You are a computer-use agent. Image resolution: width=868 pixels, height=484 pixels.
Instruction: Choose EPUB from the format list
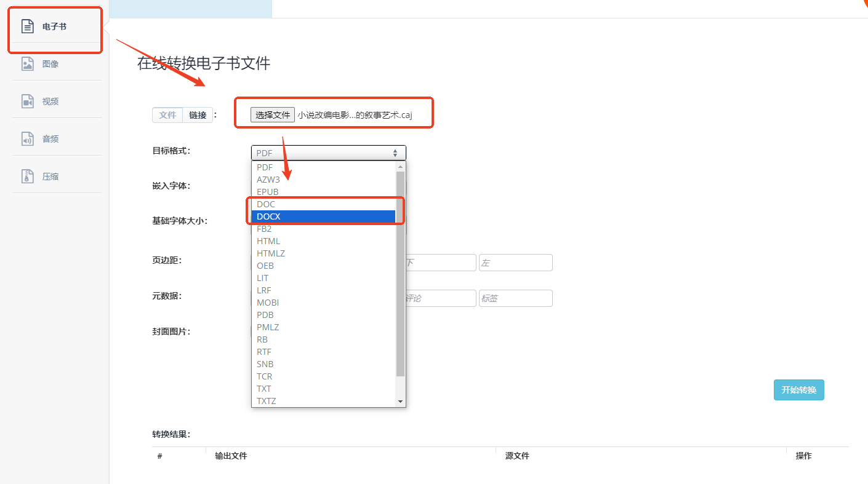tap(267, 191)
